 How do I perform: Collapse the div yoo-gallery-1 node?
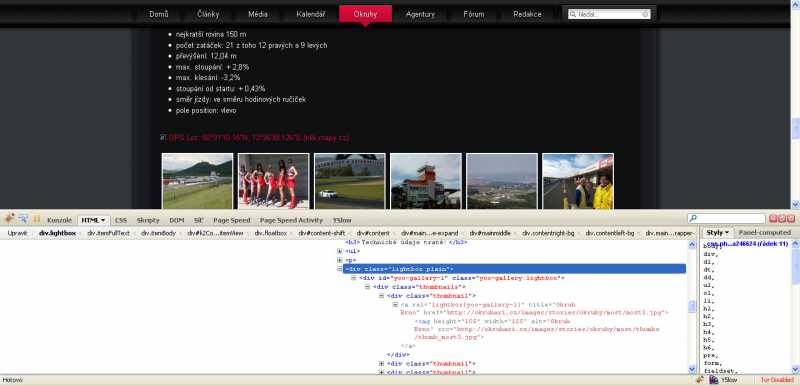click(354, 278)
